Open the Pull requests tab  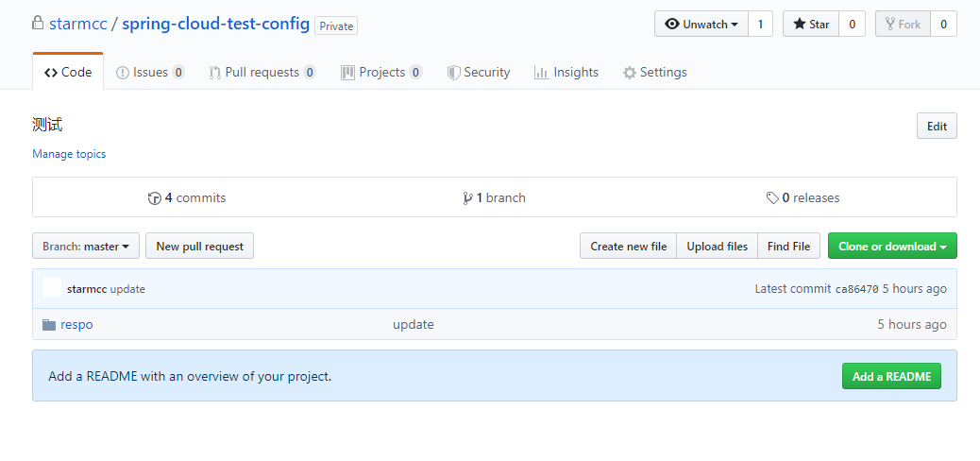pyautogui.click(x=262, y=73)
